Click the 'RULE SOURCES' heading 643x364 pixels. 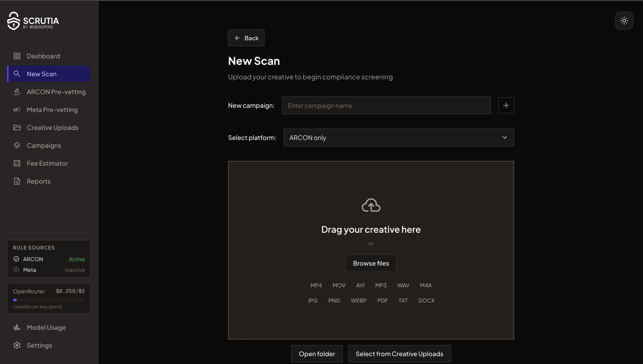(34, 248)
